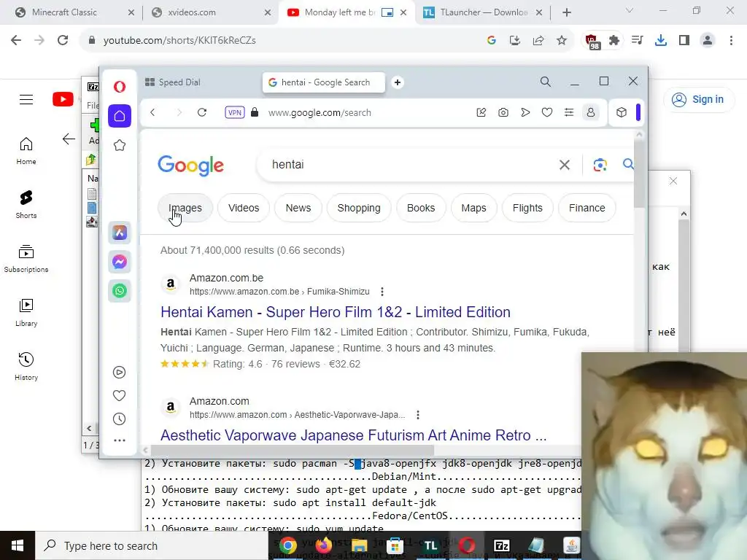Go to Opera home in sidebar
Image resolution: width=747 pixels, height=560 pixels.
coord(120,116)
